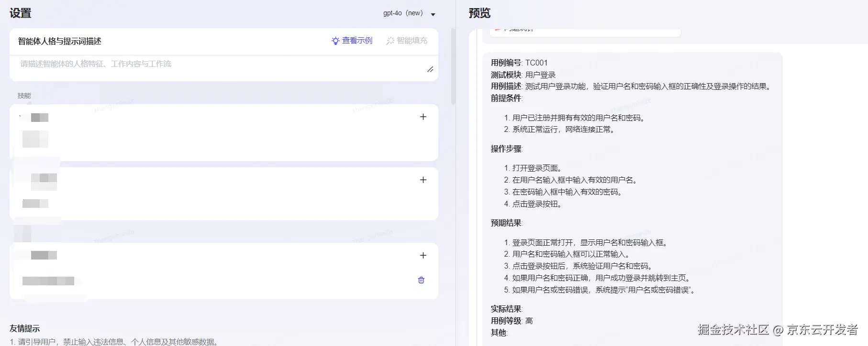Screen dimensions: 868x346
Task: Open the gpt-4o (new) model dropdown
Action: [409, 13]
